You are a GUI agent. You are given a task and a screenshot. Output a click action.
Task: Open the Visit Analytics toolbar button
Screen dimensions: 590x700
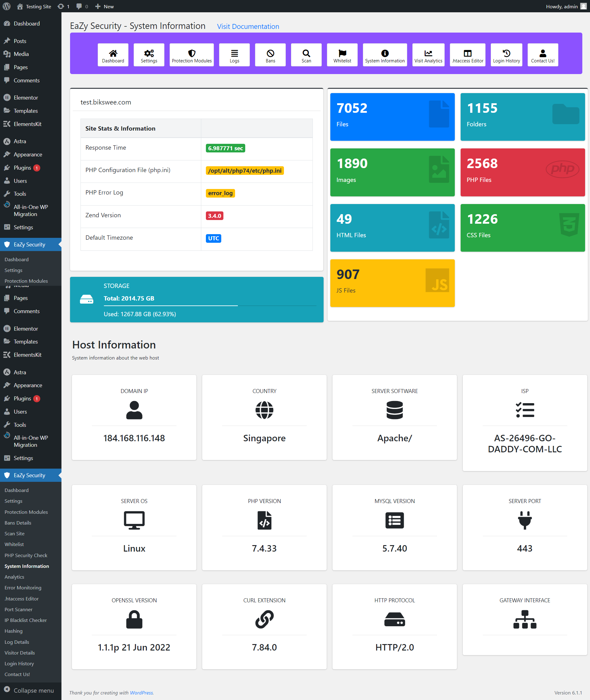(428, 55)
